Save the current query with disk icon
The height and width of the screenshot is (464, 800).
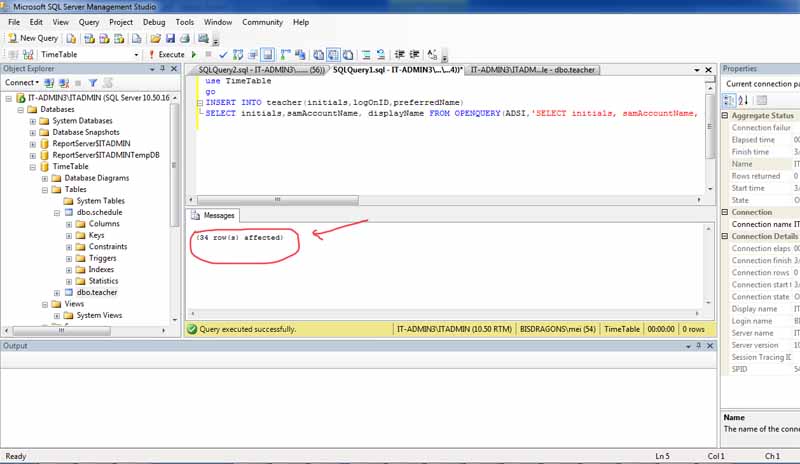click(x=170, y=38)
